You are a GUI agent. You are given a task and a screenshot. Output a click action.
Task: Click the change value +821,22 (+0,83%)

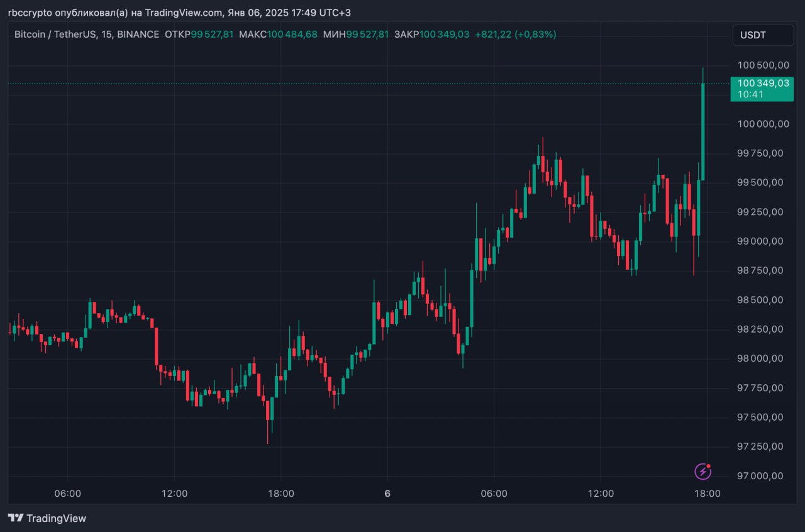[515, 35]
